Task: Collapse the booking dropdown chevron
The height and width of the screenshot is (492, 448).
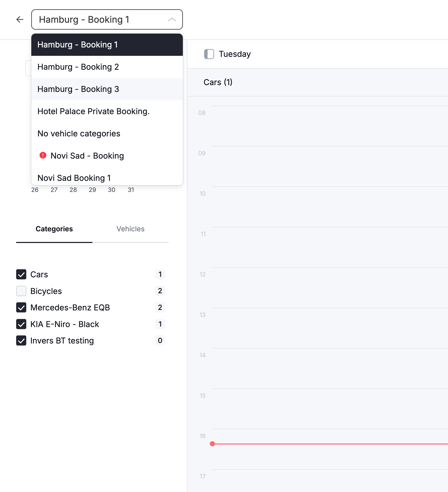Action: (x=172, y=19)
